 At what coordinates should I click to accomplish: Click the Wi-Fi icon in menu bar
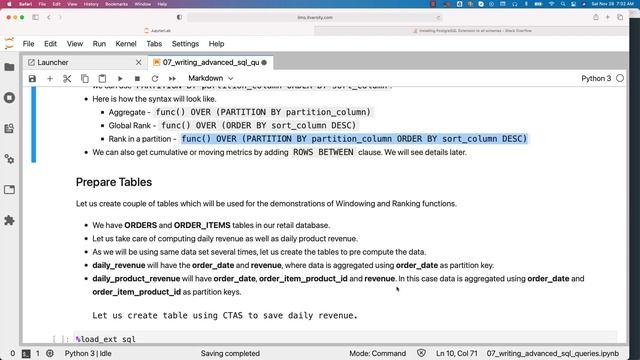551,4
